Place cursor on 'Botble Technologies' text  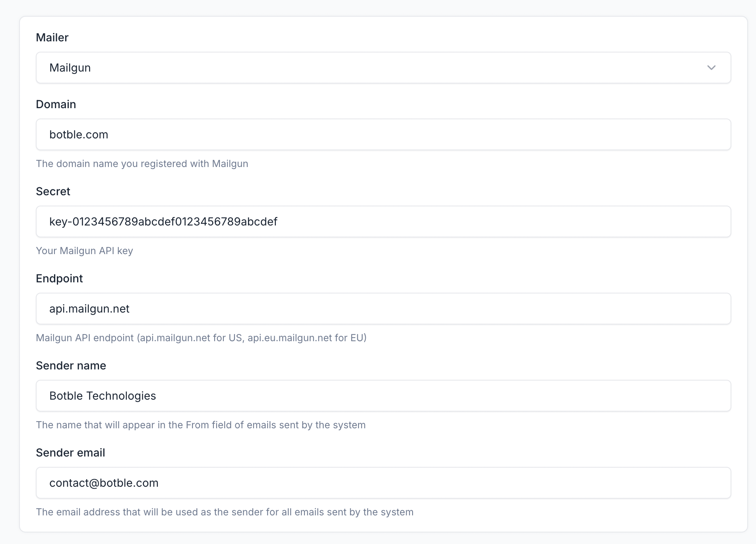tap(103, 396)
